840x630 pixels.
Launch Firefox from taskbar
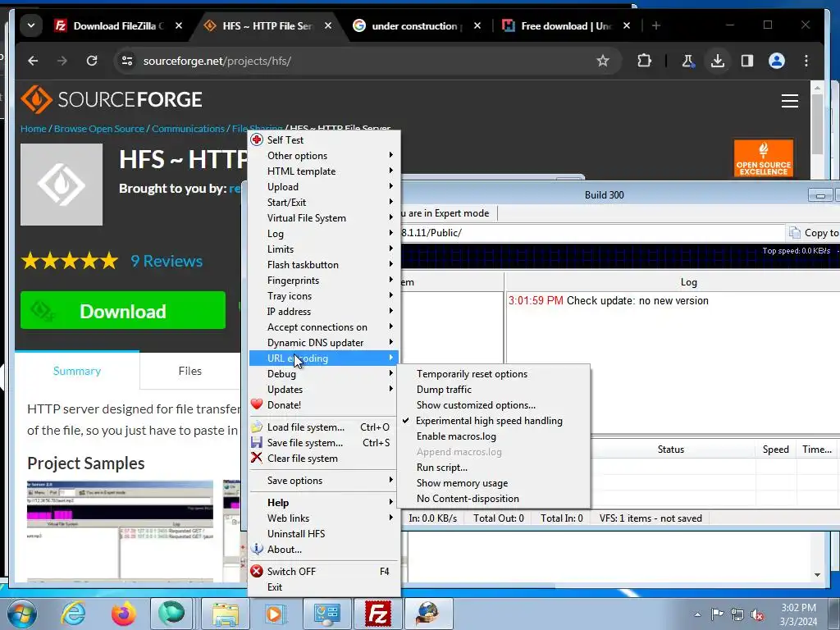coord(123,614)
